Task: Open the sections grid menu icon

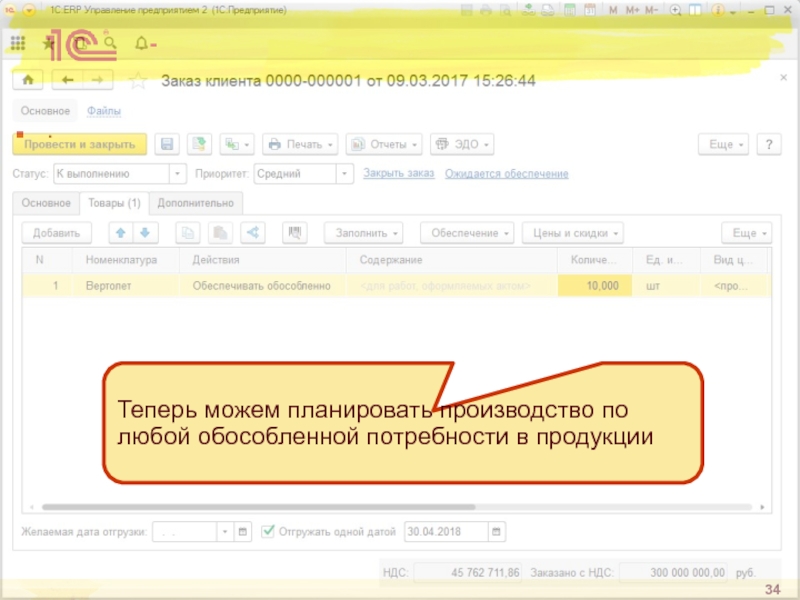Action: [x=18, y=44]
